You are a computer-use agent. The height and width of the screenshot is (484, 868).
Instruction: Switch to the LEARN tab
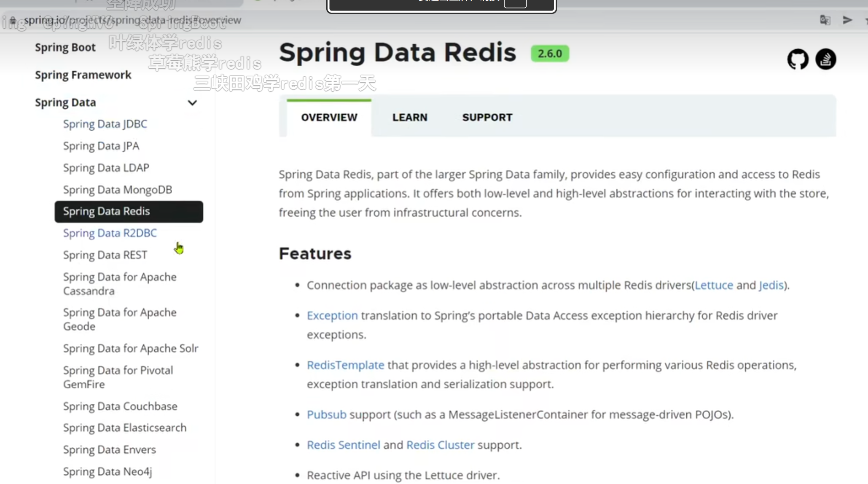point(409,117)
